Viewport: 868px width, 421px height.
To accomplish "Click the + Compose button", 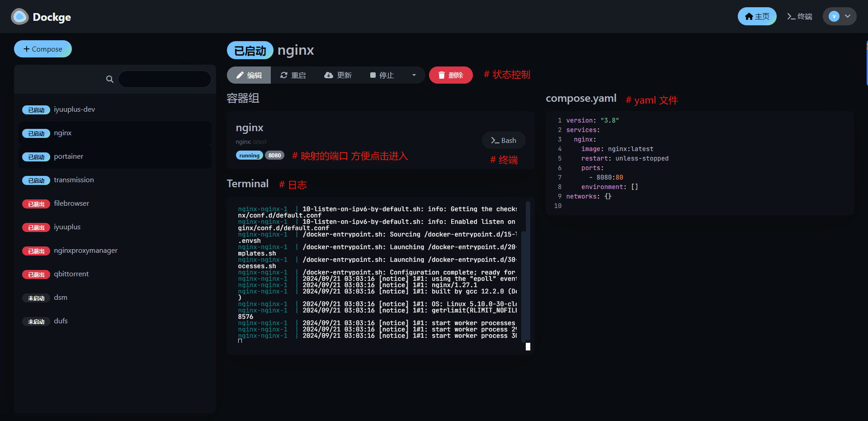I will [x=42, y=49].
